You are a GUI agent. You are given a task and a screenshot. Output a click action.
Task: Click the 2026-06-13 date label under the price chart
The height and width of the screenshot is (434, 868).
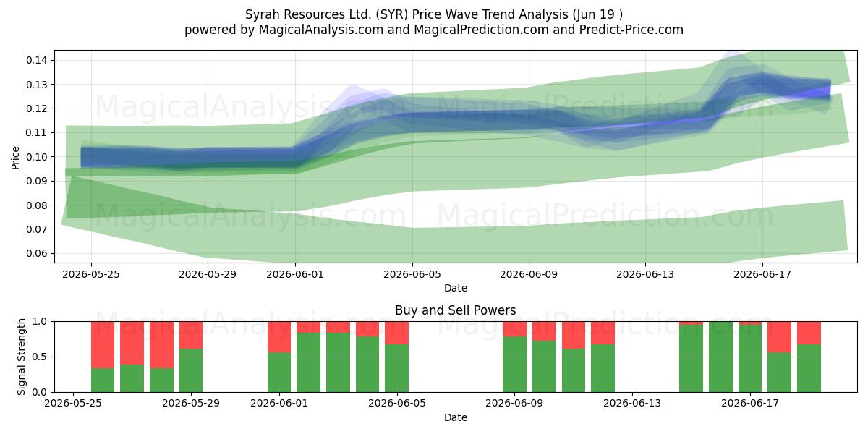click(646, 274)
